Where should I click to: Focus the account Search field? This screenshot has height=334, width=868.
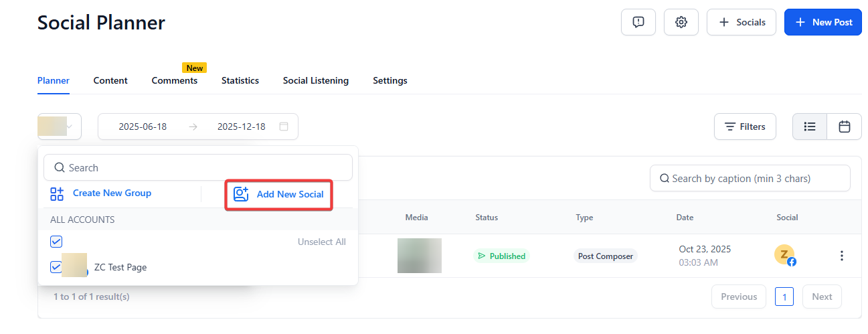coord(198,167)
